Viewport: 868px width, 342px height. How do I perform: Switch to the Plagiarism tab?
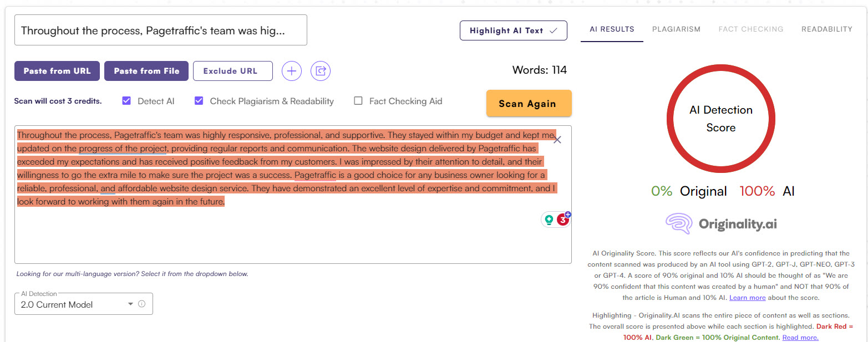pos(676,29)
